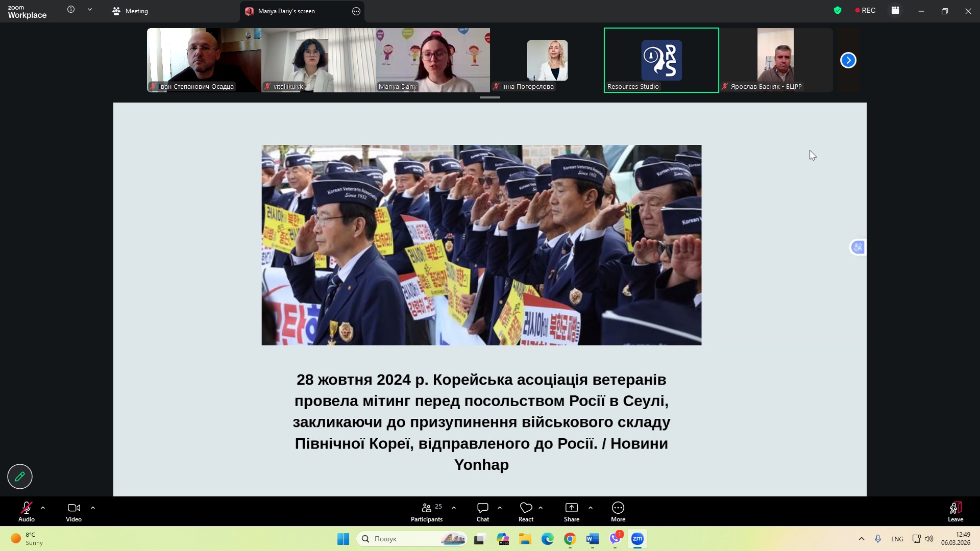Click translation floating icon on shared screen
Screen dimensions: 980x551
tap(858, 247)
